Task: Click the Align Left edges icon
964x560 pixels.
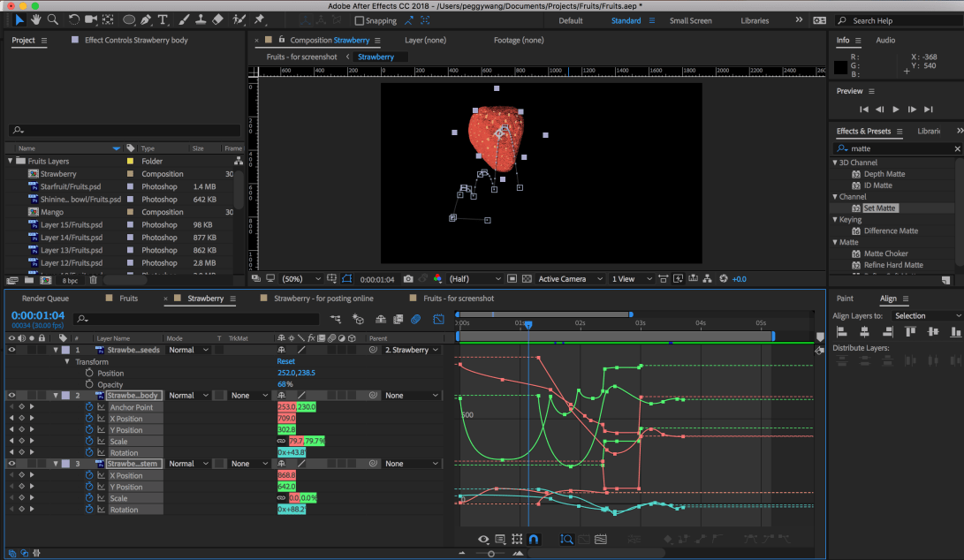Action: pos(841,331)
